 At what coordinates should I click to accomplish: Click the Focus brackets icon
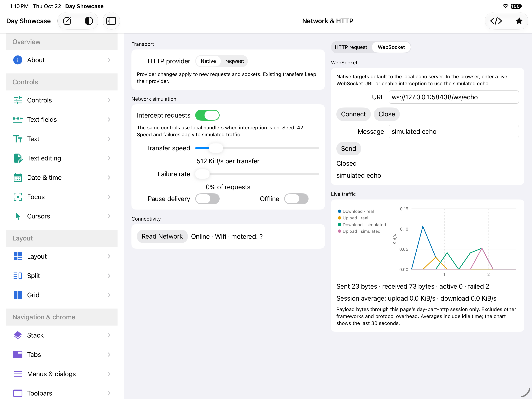[18, 197]
